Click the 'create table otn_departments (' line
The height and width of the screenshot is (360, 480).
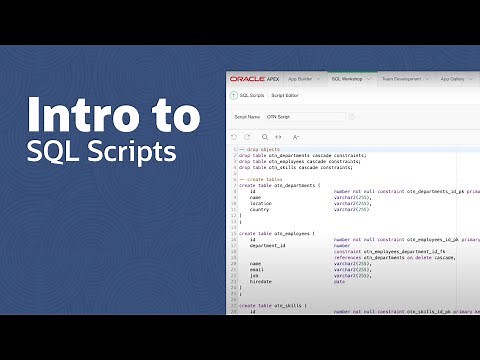(280, 185)
